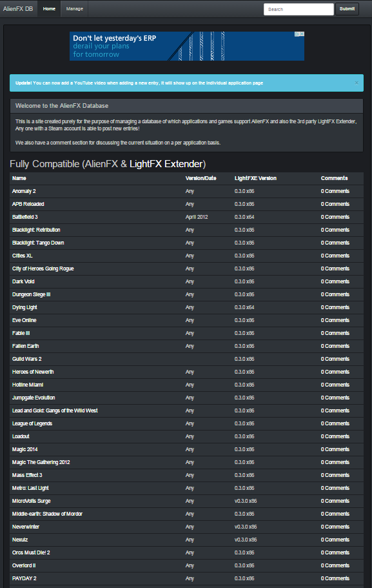Open the Anomaly 2 entry

click(24, 191)
